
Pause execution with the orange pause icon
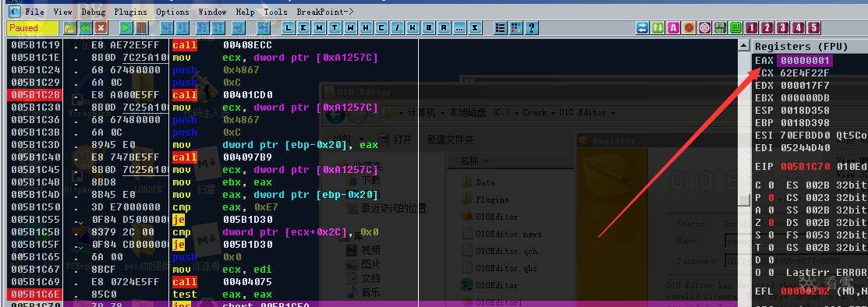click(142, 27)
